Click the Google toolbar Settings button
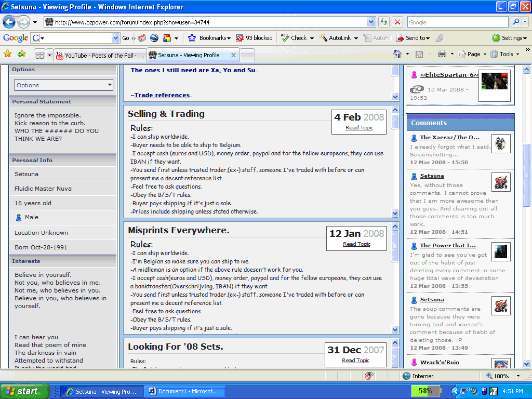Viewport: 532px width, 399px height. (x=509, y=38)
